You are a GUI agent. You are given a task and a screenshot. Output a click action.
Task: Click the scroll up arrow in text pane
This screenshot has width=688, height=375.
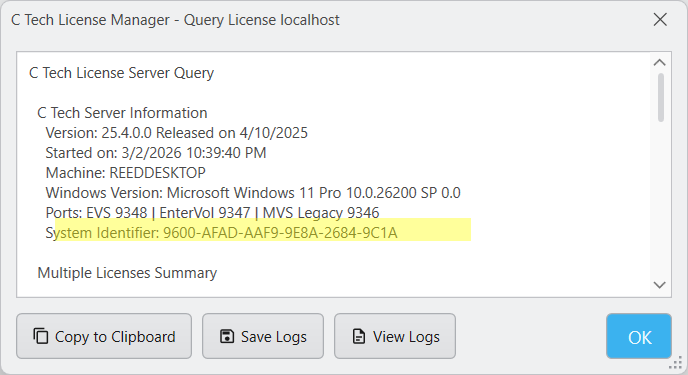(659, 63)
